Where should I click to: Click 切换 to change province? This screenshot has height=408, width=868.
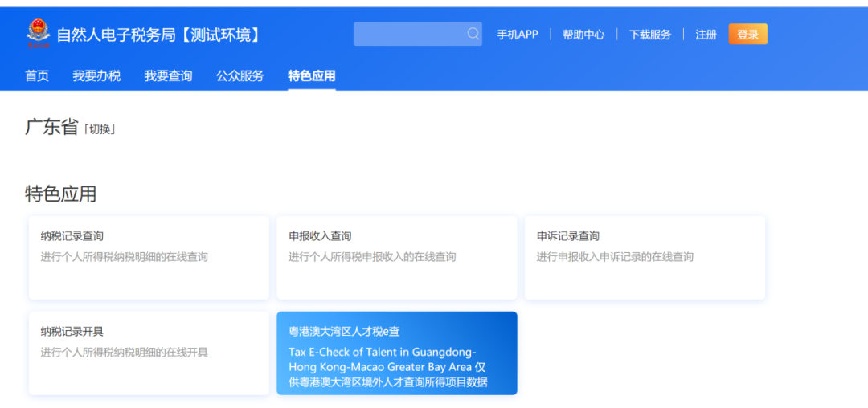[x=100, y=129]
